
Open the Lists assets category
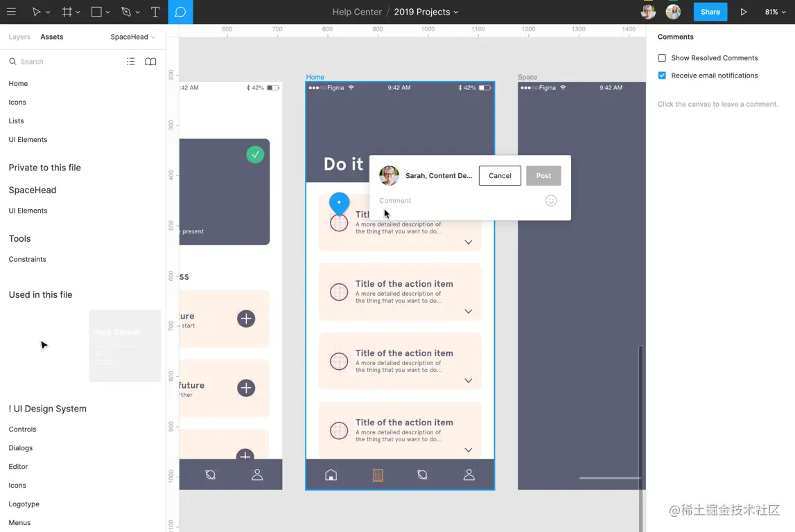(16, 121)
